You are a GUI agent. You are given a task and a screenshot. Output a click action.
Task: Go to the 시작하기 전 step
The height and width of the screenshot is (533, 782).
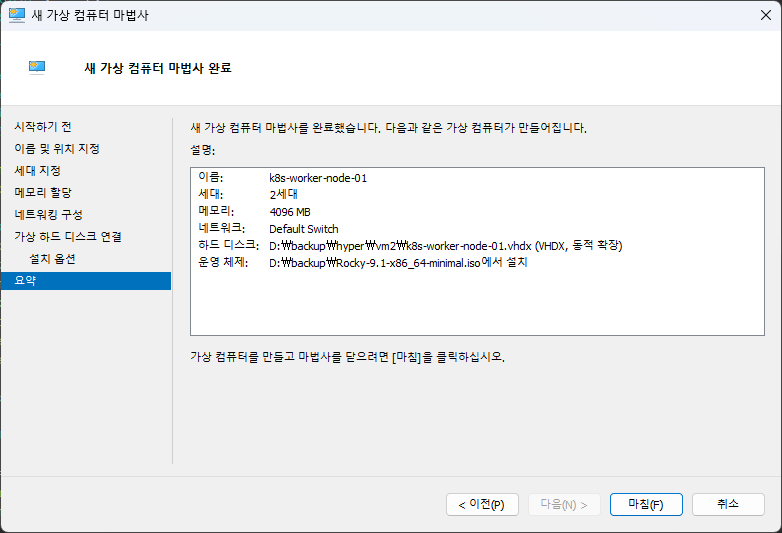click(x=43, y=127)
